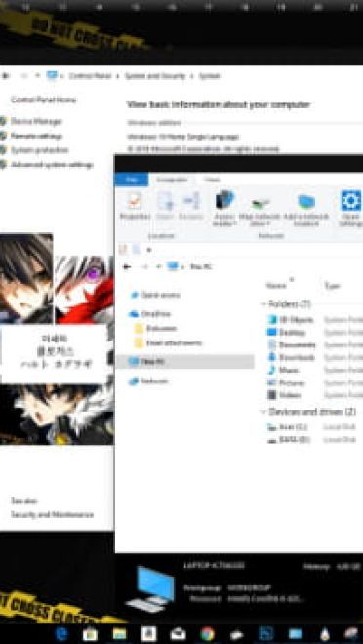This screenshot has height=644, width=363.
Task: Select This PC in the navigation pane
Action: pos(184,362)
